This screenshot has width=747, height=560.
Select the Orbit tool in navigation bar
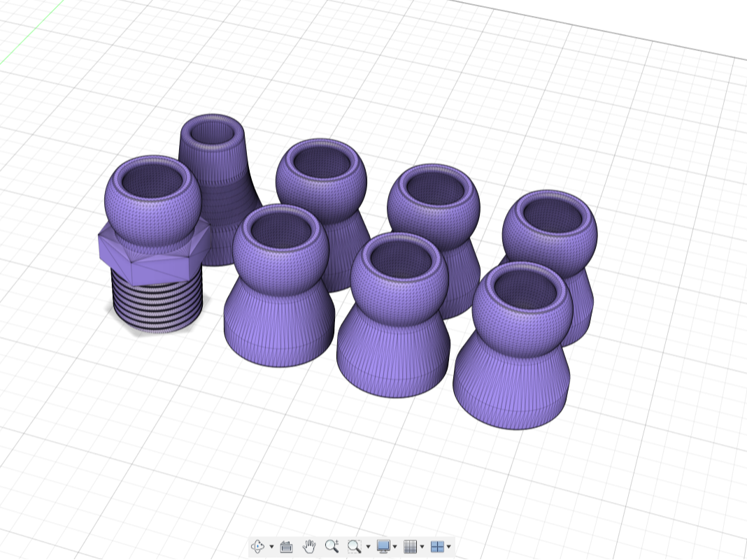point(257,546)
